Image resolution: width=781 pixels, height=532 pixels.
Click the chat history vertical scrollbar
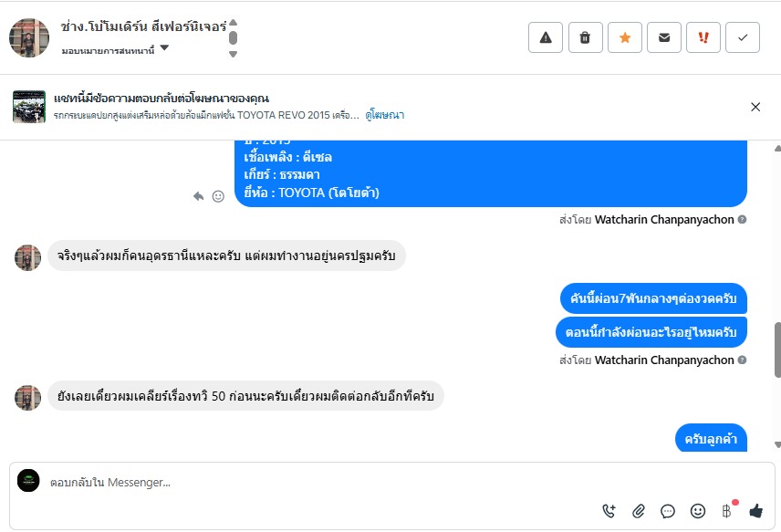point(776,349)
